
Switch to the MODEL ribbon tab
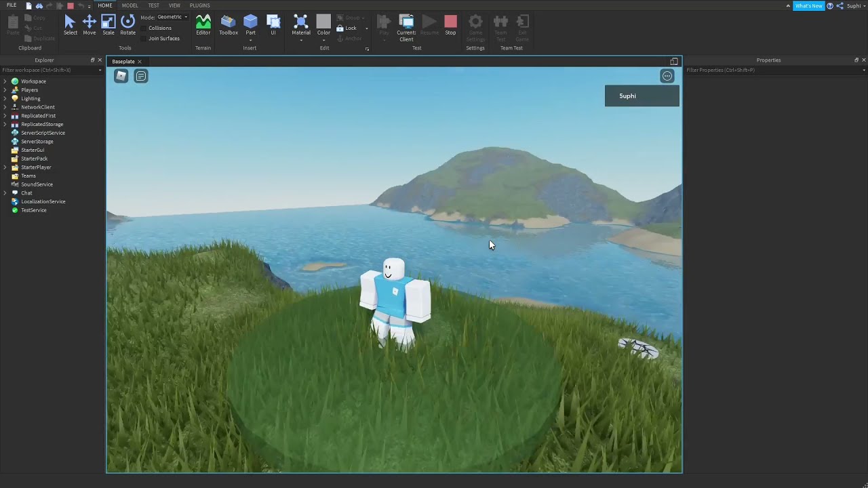pyautogui.click(x=130, y=5)
